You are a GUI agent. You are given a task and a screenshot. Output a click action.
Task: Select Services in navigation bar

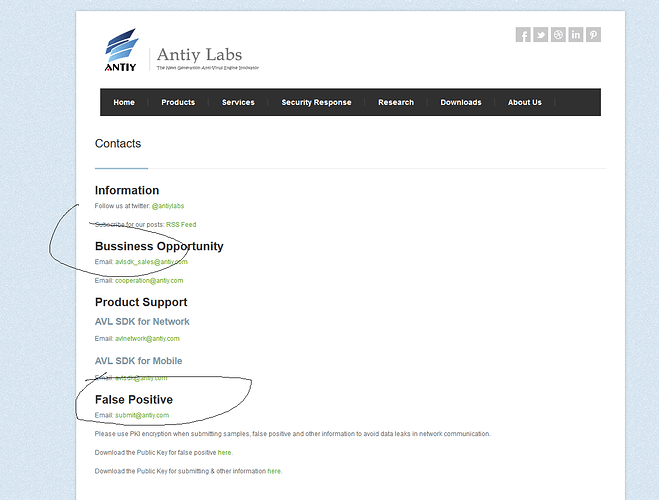pos(238,102)
